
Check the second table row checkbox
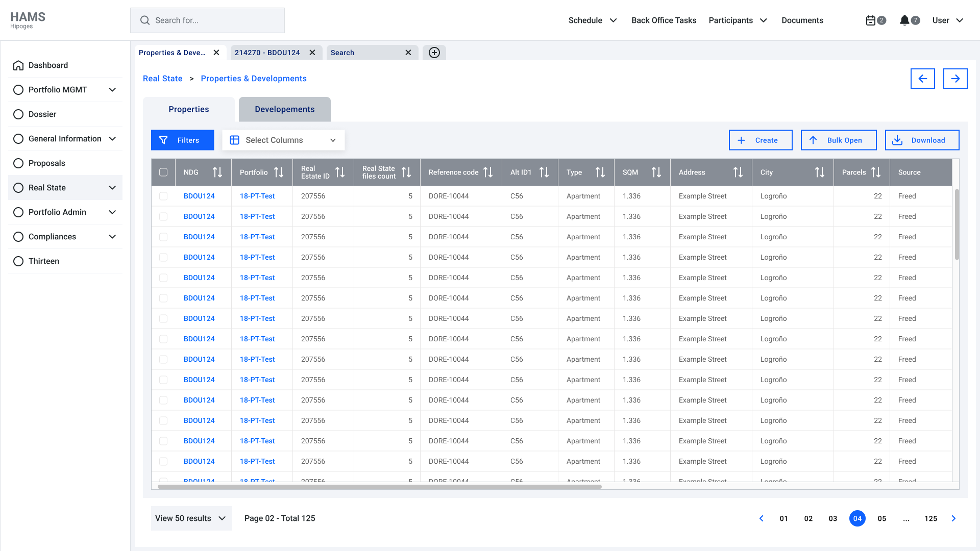click(163, 216)
